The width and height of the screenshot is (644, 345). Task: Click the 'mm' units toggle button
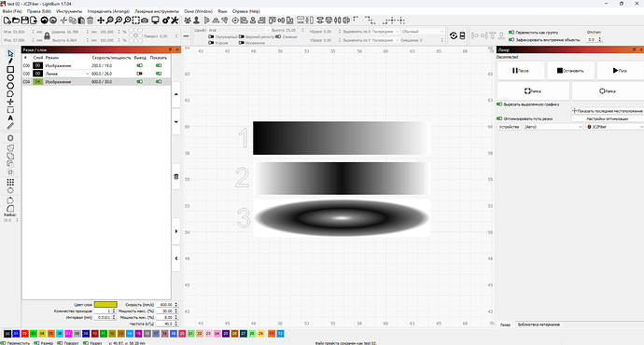click(x=186, y=36)
